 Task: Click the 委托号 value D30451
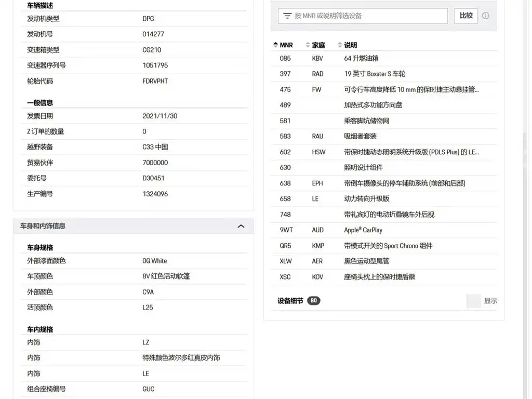click(153, 178)
